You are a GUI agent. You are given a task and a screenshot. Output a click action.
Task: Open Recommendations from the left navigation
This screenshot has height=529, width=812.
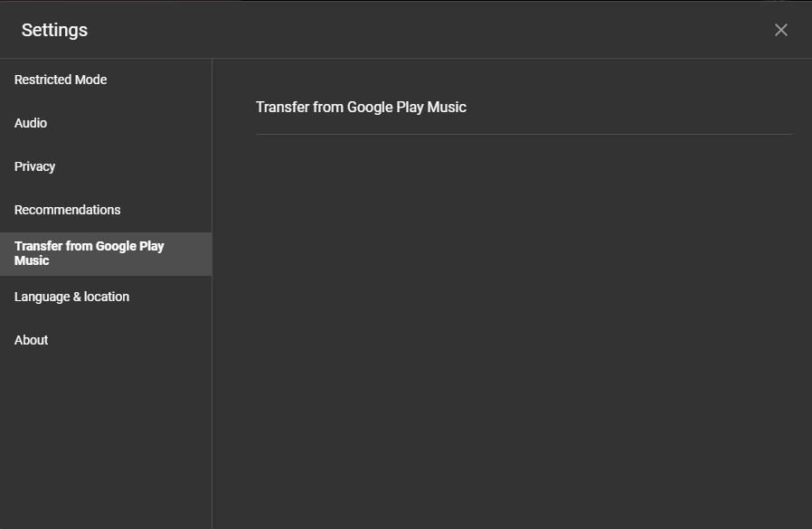pyautogui.click(x=67, y=210)
